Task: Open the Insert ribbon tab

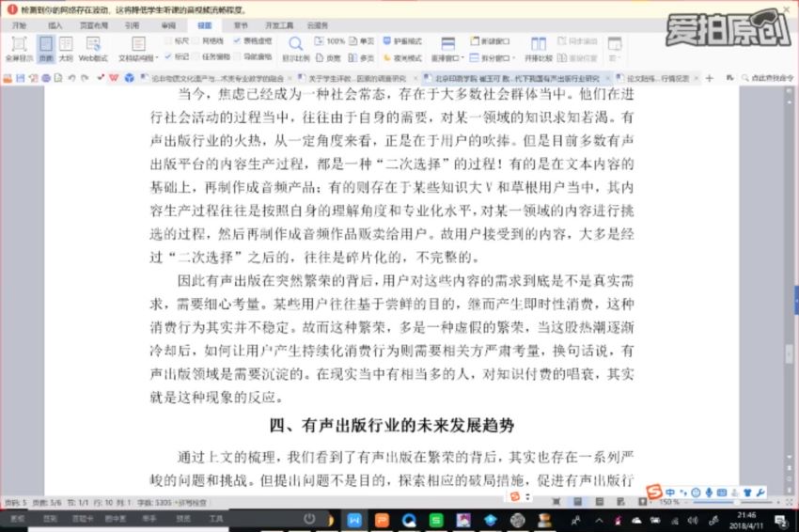Action: click(55, 25)
